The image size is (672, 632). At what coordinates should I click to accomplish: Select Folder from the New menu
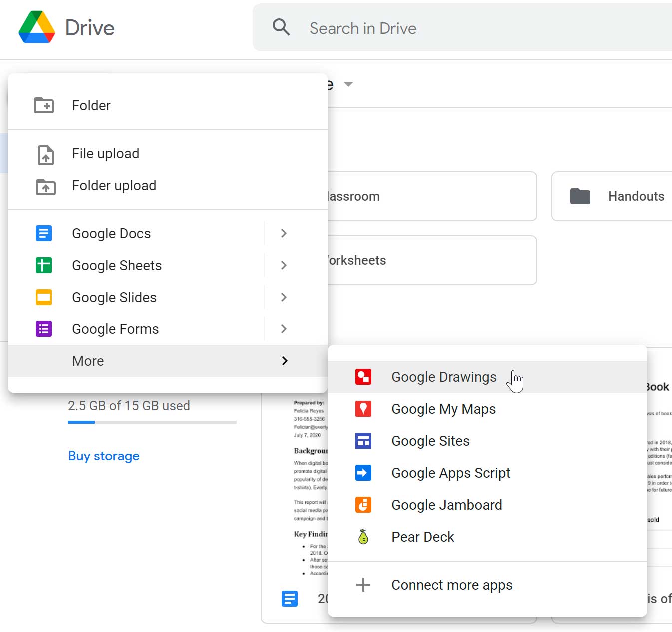click(x=91, y=105)
